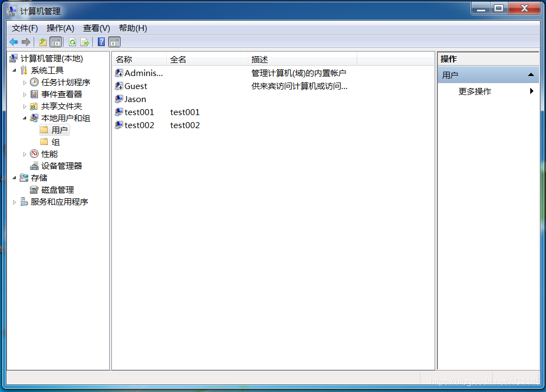The height and width of the screenshot is (392, 546).
Task: Click description 供来宾访问计算机或访问...
Action: point(299,86)
